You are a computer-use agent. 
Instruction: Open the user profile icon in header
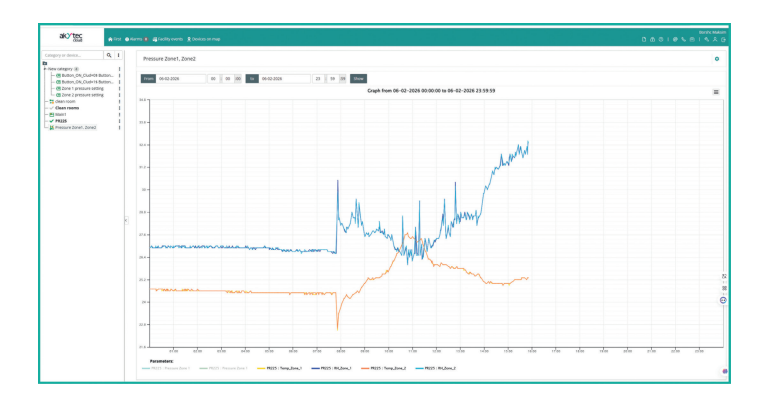(715, 40)
